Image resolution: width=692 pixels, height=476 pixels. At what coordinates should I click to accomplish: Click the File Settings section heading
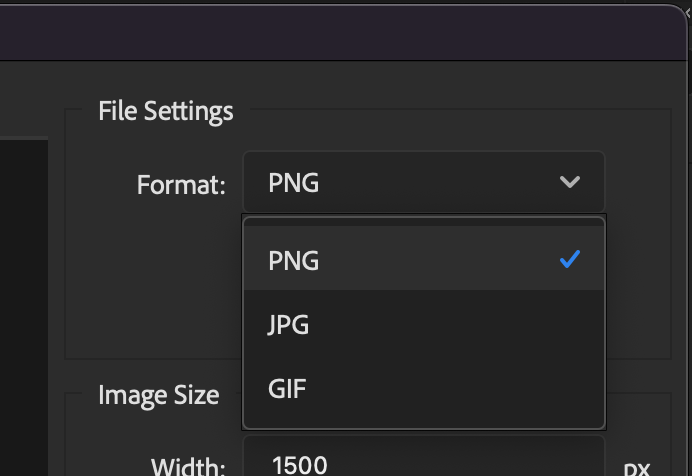point(165,111)
